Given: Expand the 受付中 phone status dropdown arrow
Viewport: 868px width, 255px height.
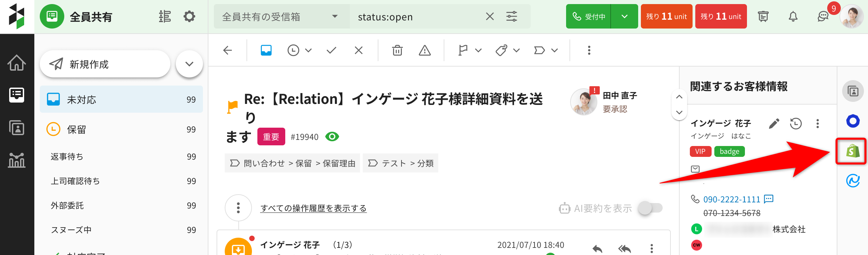Looking at the screenshot, I should pyautogui.click(x=624, y=16).
